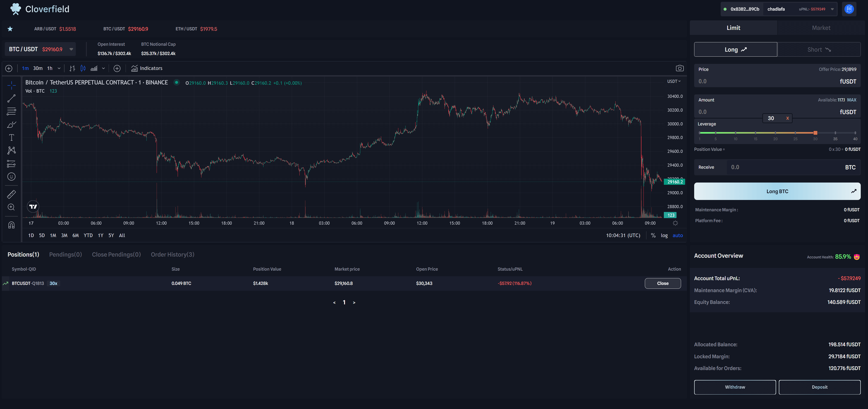Click the Deposit button
Viewport: 868px width, 409px height.
(820, 387)
